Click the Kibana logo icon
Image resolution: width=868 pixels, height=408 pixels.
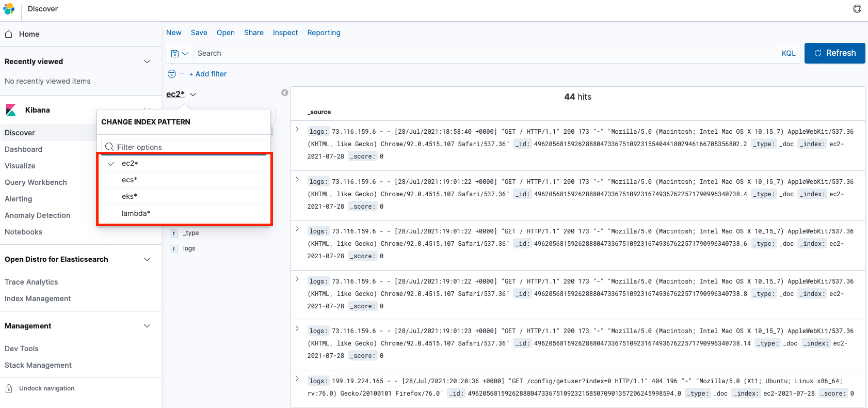click(11, 110)
